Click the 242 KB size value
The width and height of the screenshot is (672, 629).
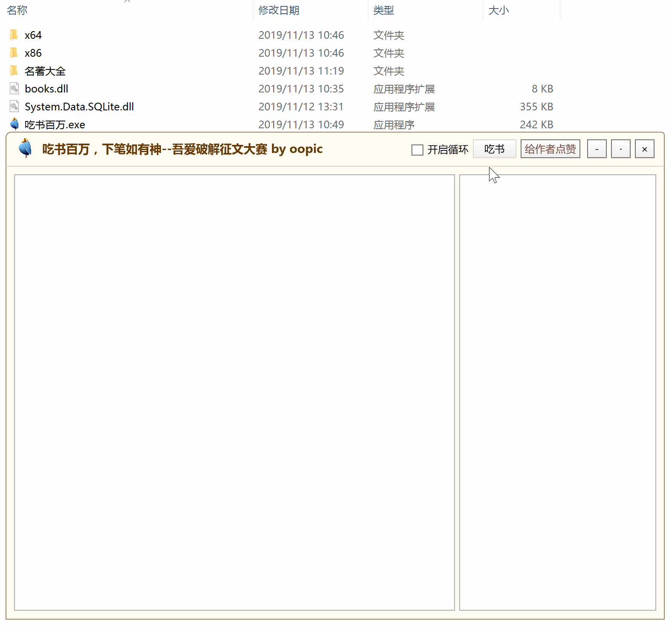coord(536,124)
